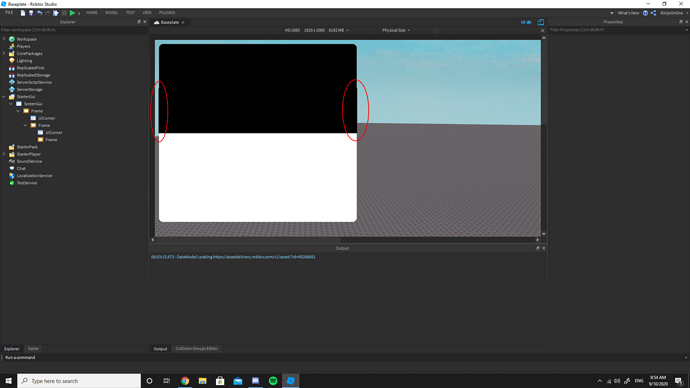This screenshot has width=690, height=388.
Task: Open Google Chrome from the taskbar
Action: pos(185,381)
